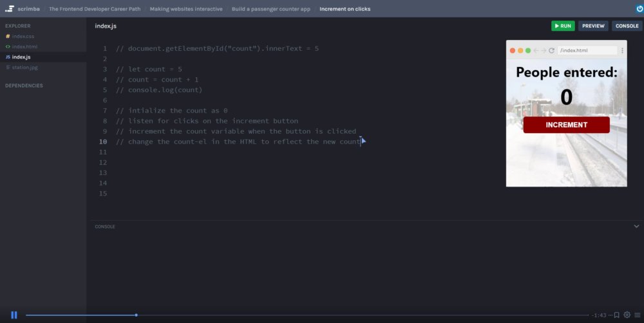
Task: Click the red dot in mini browser
Action: click(513, 50)
